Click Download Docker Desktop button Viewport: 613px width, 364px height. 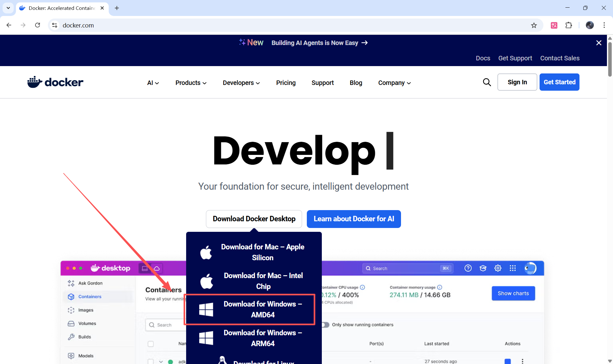pos(254,219)
